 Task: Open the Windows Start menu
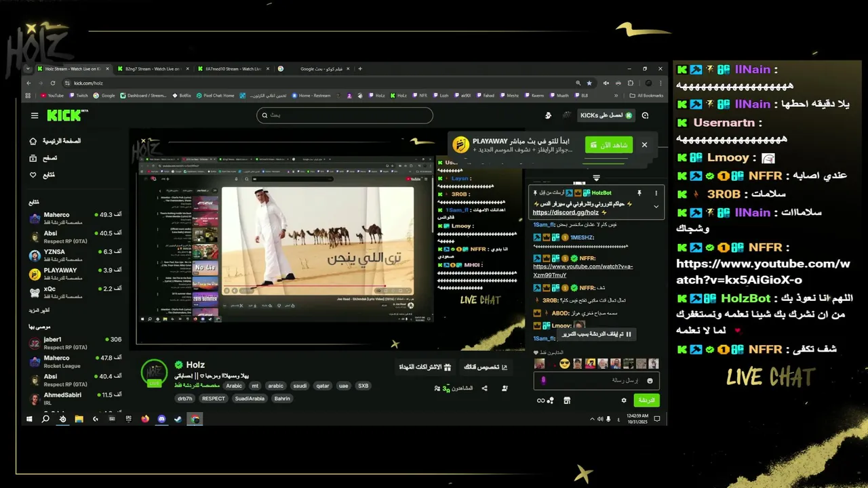click(29, 419)
